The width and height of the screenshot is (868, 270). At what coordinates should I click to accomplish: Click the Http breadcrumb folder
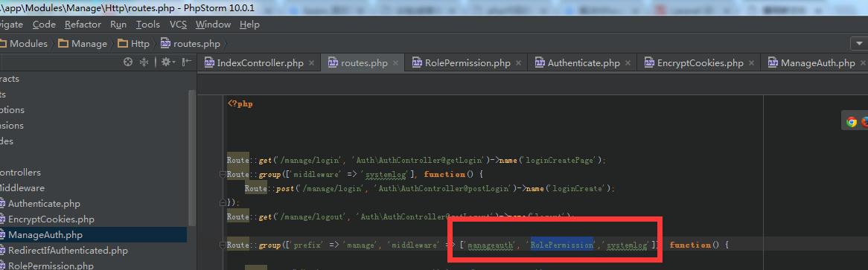134,43
